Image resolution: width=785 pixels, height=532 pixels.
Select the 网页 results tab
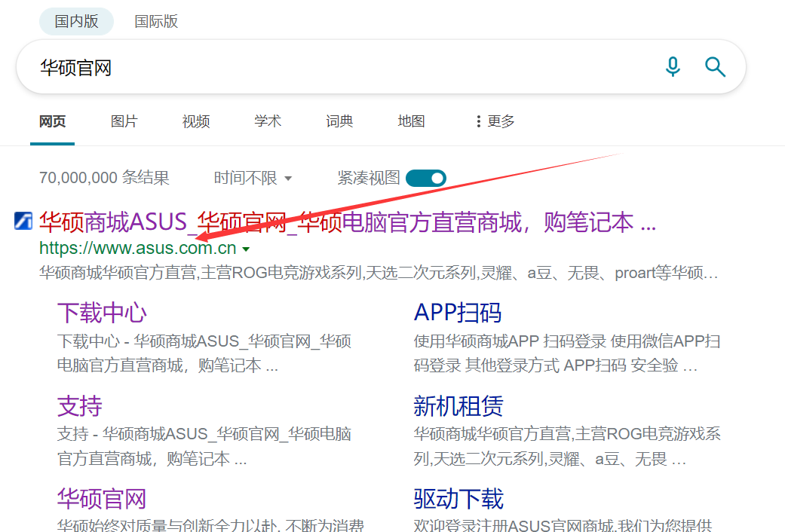(53, 121)
